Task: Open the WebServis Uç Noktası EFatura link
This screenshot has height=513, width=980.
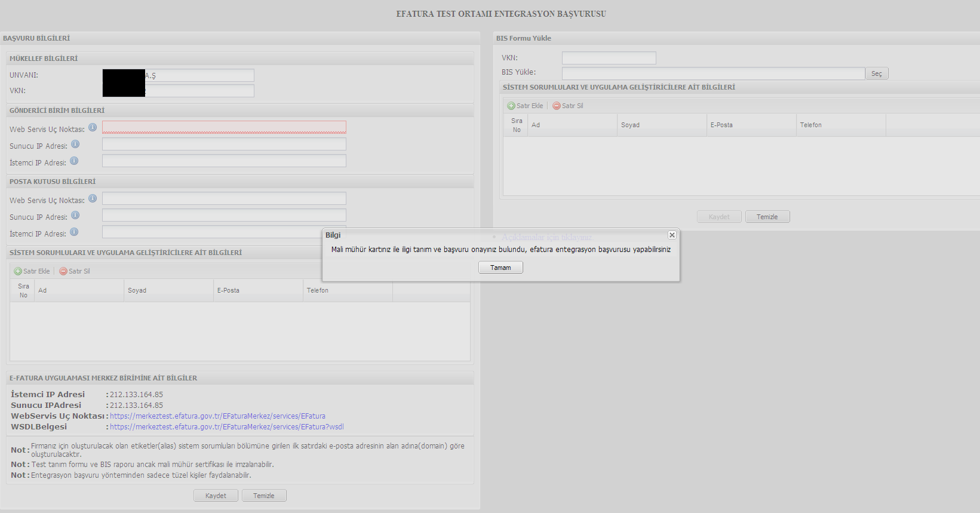Action: pos(217,416)
